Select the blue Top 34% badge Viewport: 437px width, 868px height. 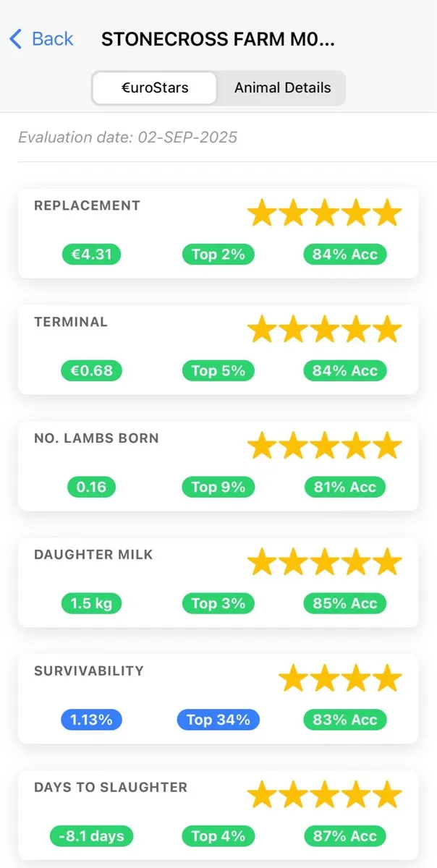pyautogui.click(x=218, y=720)
